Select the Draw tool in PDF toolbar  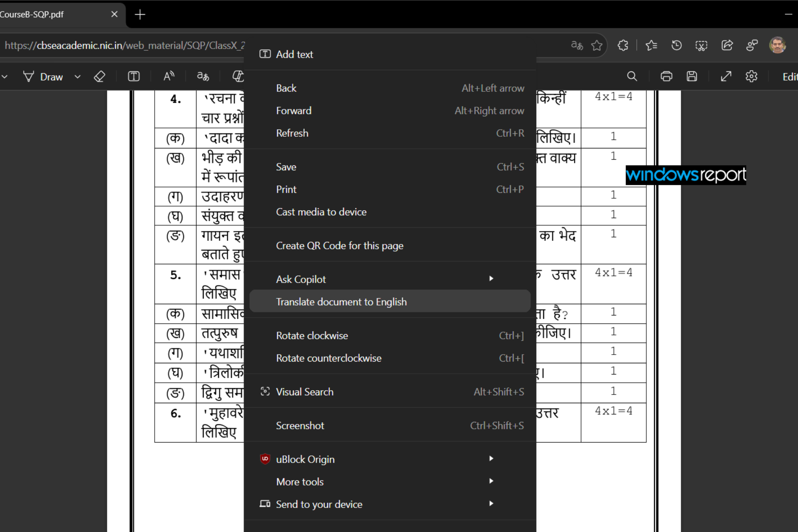[x=43, y=77]
